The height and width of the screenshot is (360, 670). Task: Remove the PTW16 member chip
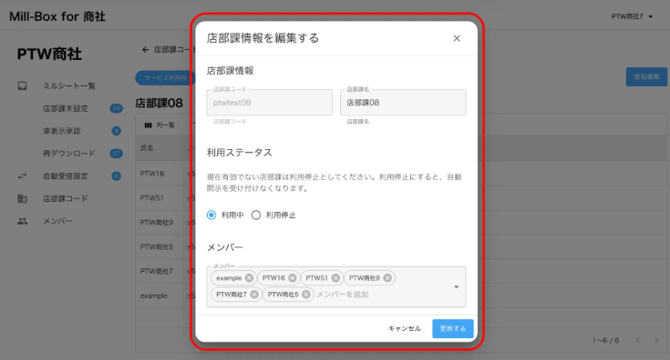(292, 278)
